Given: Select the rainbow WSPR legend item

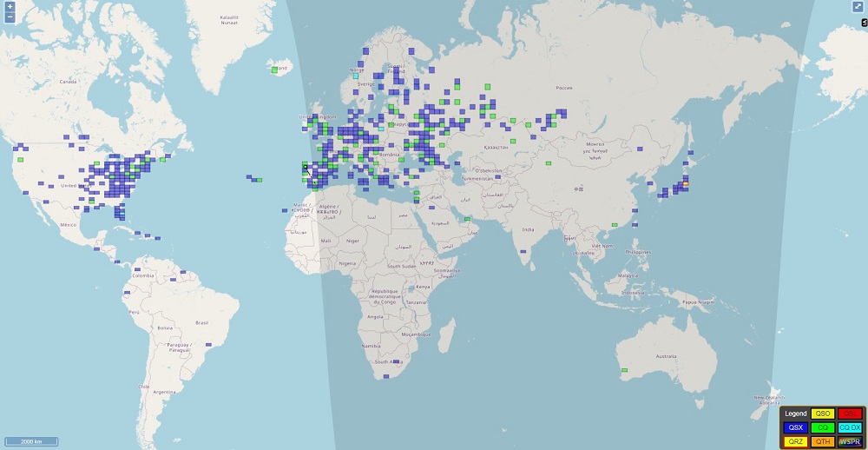Looking at the screenshot, I should point(850,441).
